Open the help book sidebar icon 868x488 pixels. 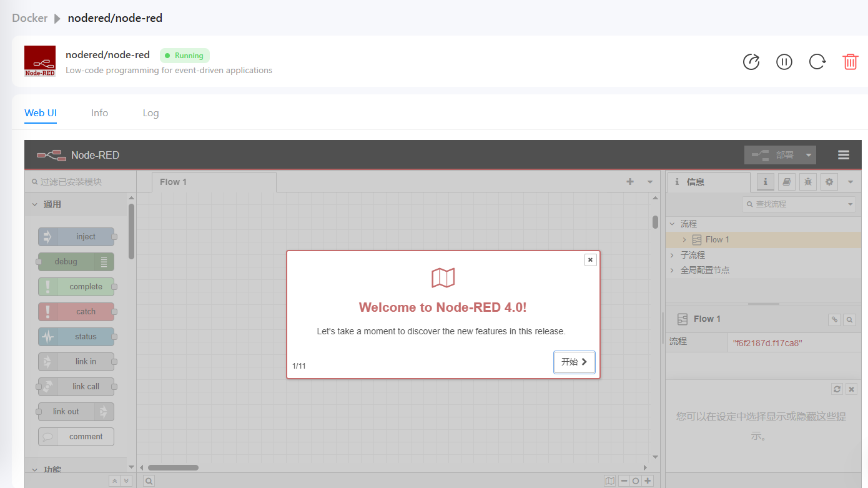pos(787,182)
